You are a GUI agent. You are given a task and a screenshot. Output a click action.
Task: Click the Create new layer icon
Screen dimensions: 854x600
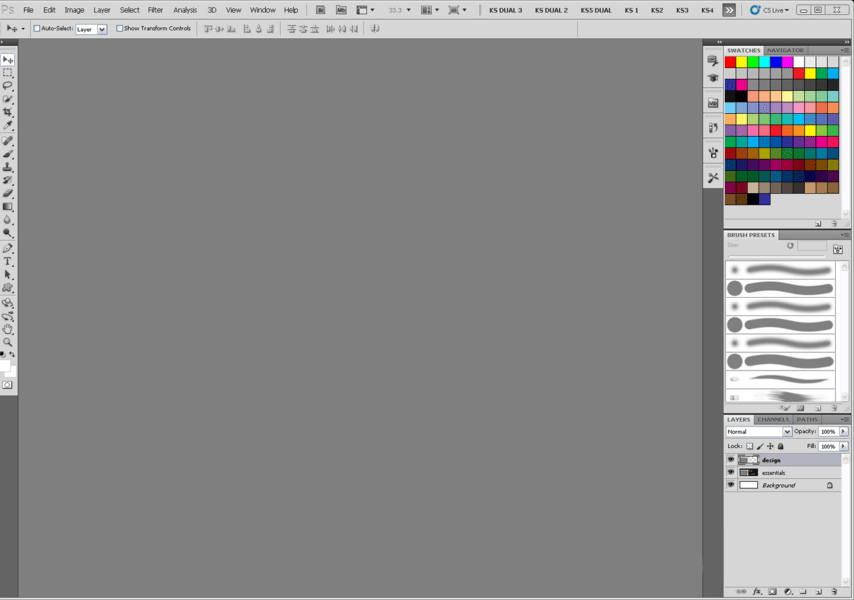pos(818,591)
